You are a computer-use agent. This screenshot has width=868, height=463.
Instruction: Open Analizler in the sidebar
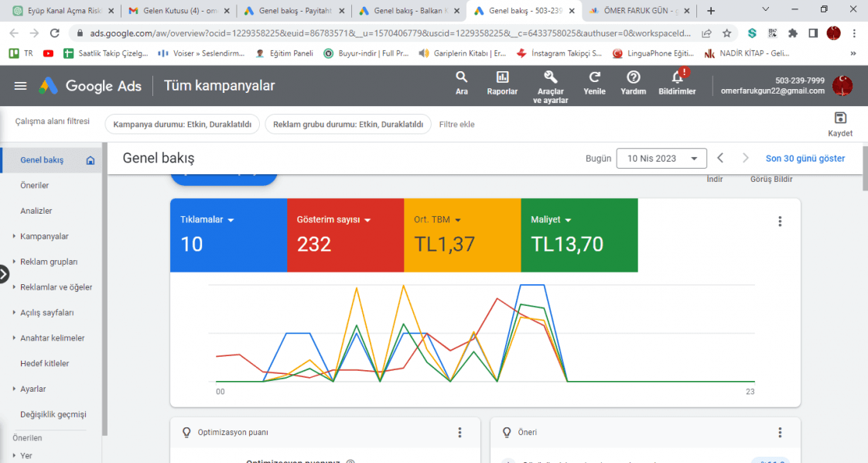click(36, 211)
